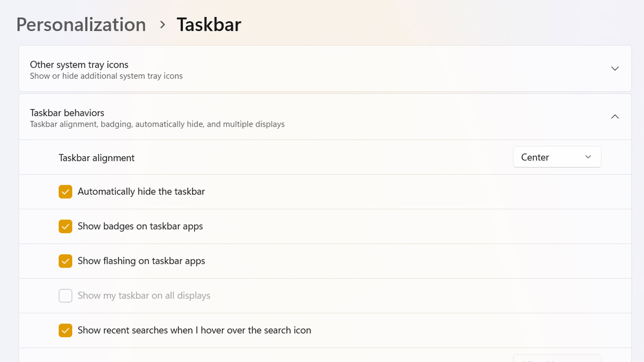Expand the system tray icons chevron
Screen dimensions: 644x362
click(x=615, y=69)
